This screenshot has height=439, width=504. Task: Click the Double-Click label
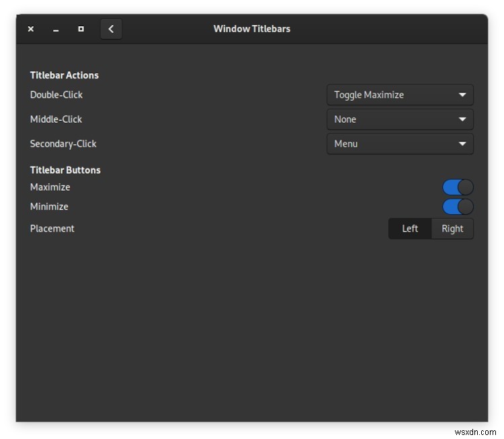point(56,95)
